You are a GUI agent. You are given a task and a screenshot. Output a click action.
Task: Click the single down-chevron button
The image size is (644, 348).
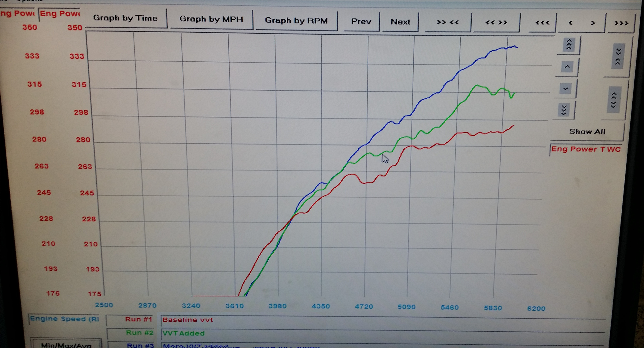pos(565,89)
